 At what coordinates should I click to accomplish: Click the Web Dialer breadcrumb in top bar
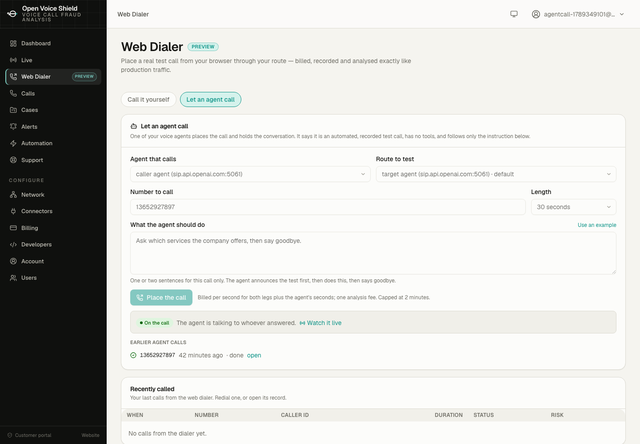pos(133,14)
